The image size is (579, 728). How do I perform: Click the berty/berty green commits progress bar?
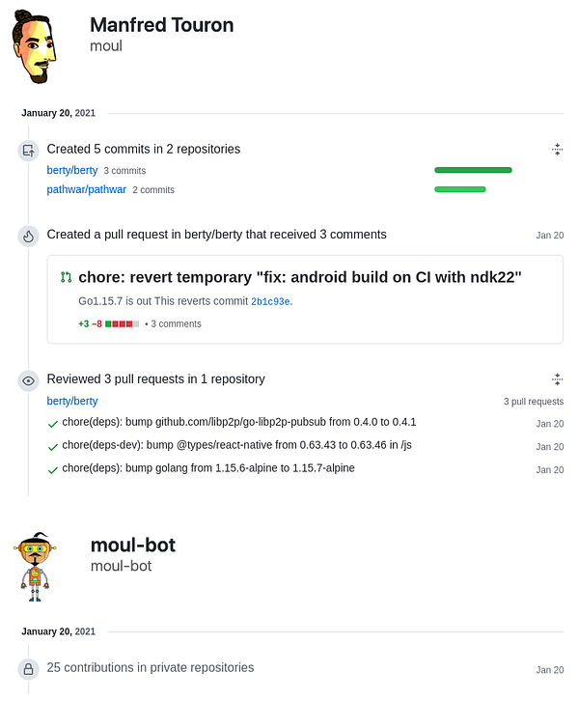[473, 170]
